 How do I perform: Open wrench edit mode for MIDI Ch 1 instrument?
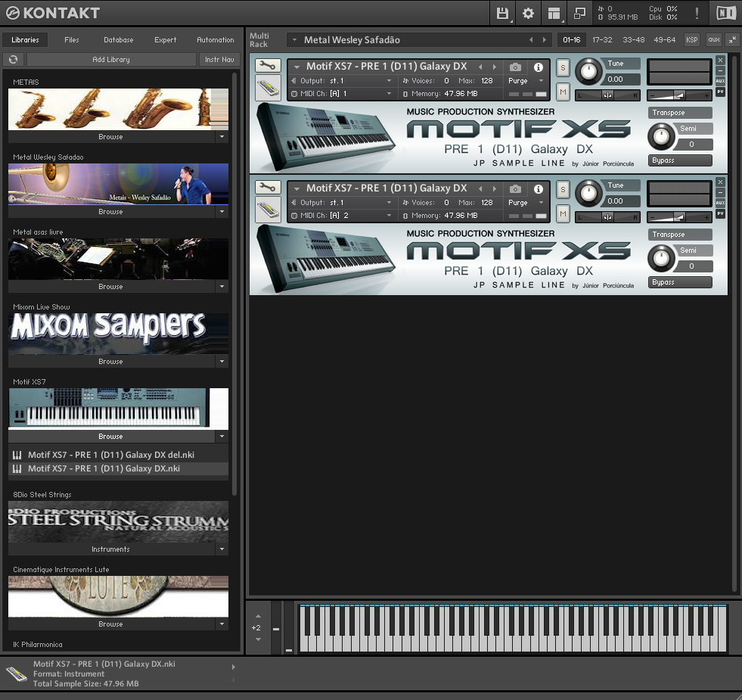[x=268, y=65]
